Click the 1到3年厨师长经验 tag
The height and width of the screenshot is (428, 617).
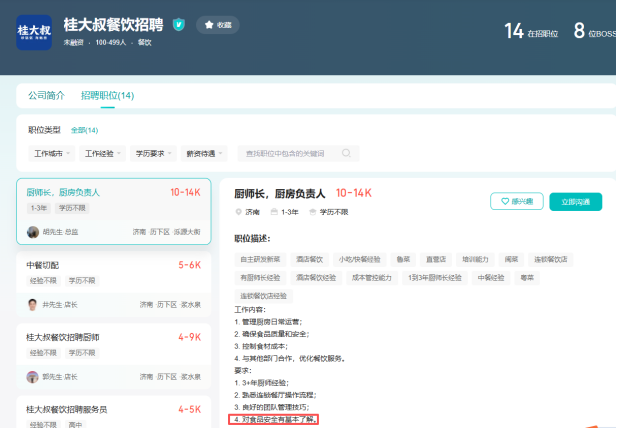click(x=434, y=278)
